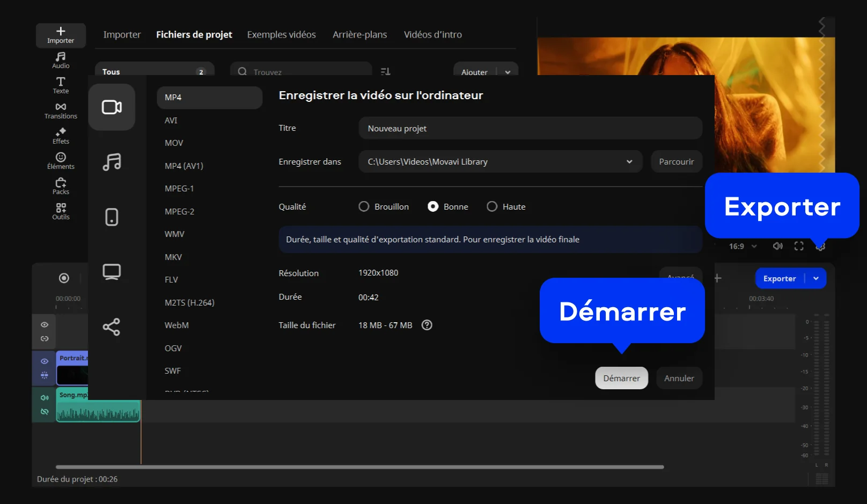The height and width of the screenshot is (504, 867).
Task: Choose the mobile device export icon
Action: [112, 217]
